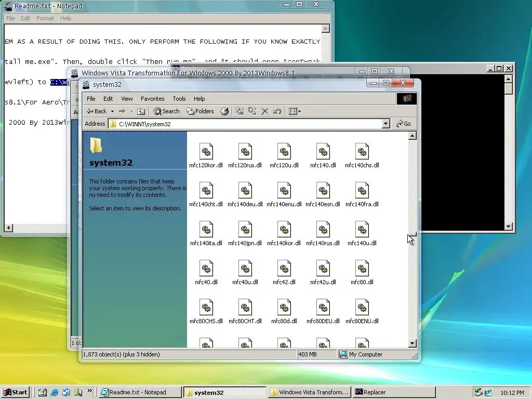Open the Format menu in Notepad
This screenshot has height=399, width=532.
point(45,18)
